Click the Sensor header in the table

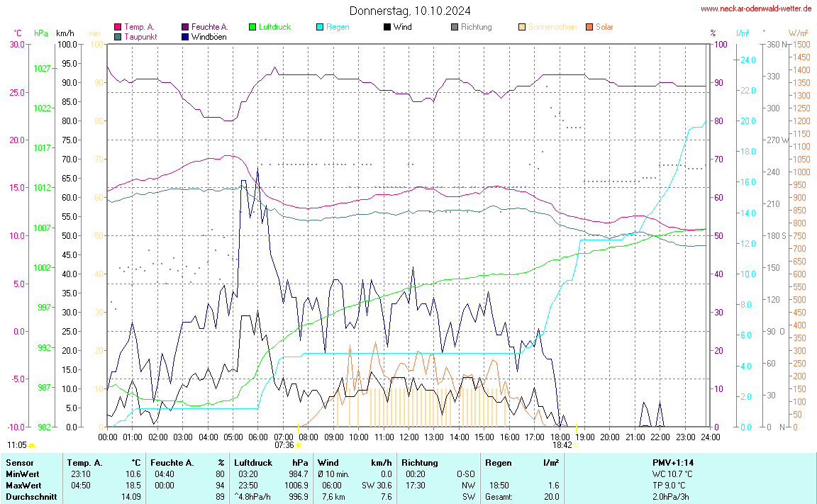pyautogui.click(x=19, y=462)
